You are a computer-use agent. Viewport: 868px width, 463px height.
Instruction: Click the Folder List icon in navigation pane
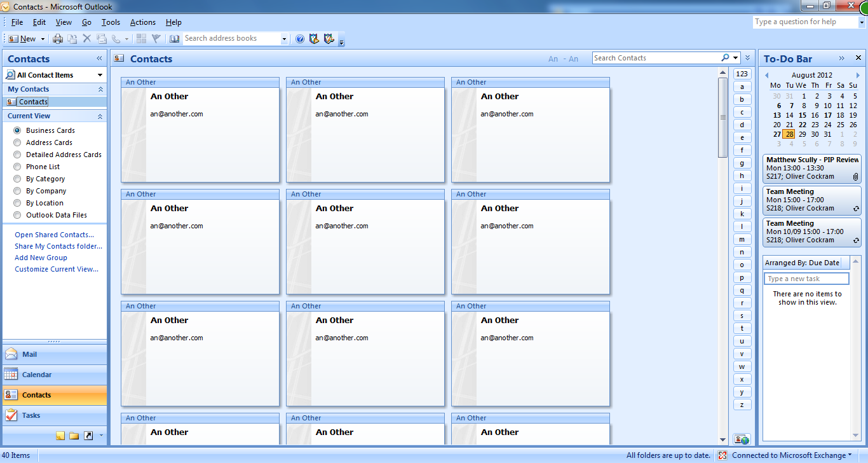pyautogui.click(x=74, y=436)
